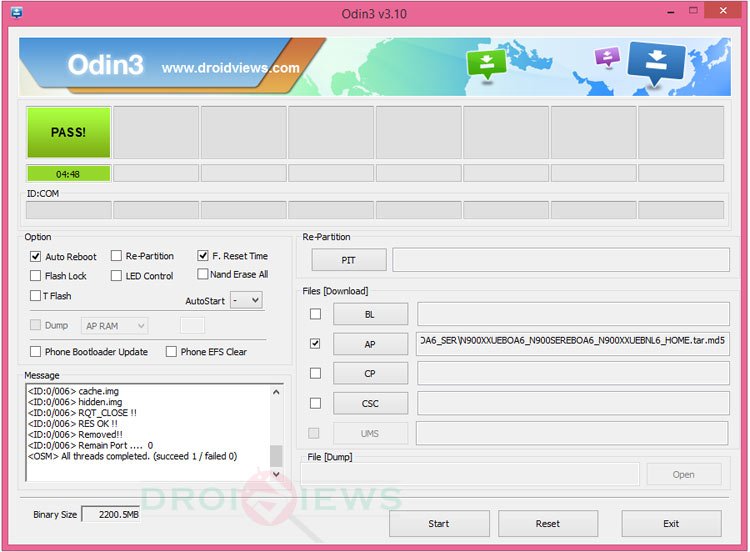Open the AutoStart dropdown
750x552 pixels.
246,300
